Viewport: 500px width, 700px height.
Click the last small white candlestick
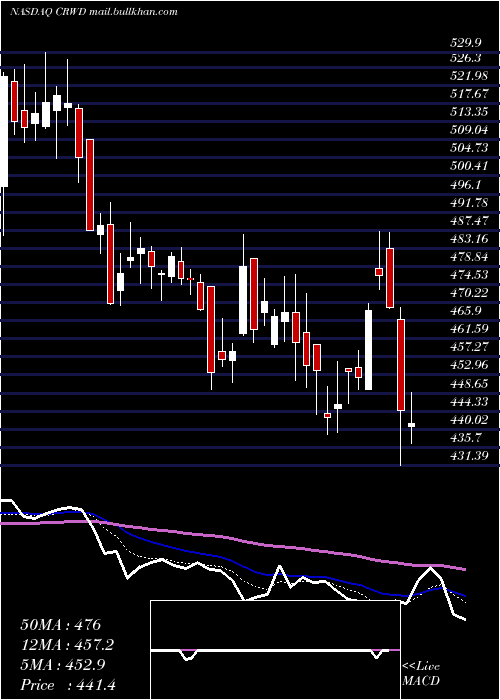tap(412, 425)
